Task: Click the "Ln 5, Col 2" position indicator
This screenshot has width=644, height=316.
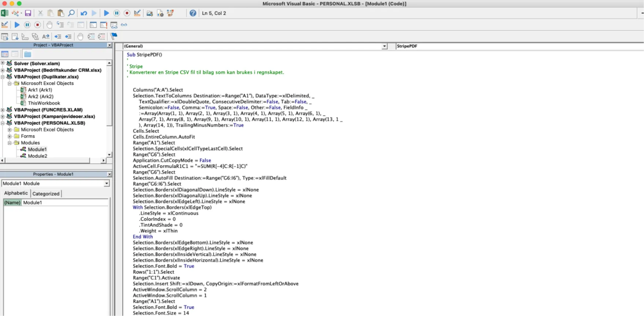Action: (x=214, y=13)
